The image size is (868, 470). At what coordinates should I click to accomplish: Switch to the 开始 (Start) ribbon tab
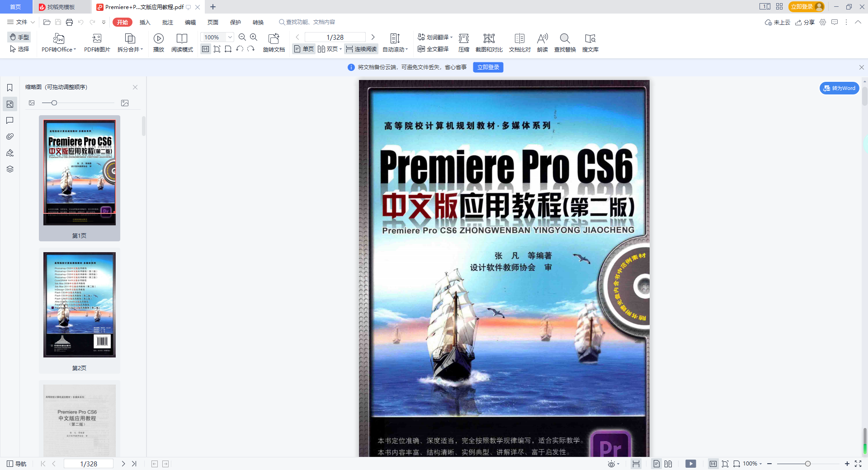(123, 22)
